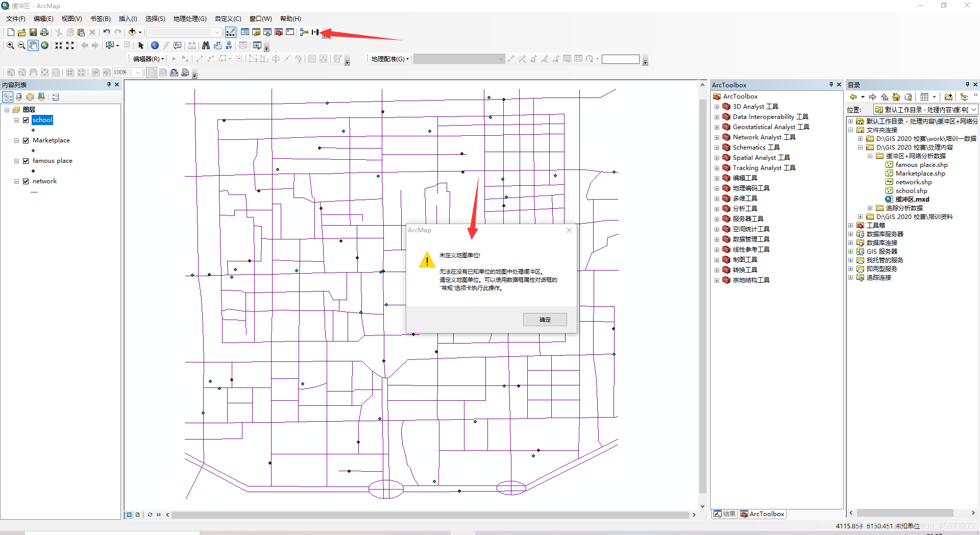Select 缓冲区.mxd in Catalog tree

click(x=912, y=200)
